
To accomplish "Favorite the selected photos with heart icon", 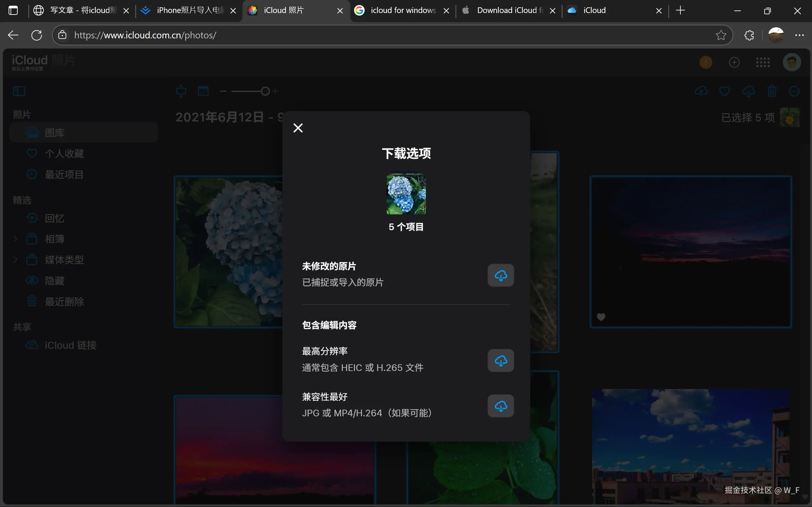I will (x=725, y=91).
